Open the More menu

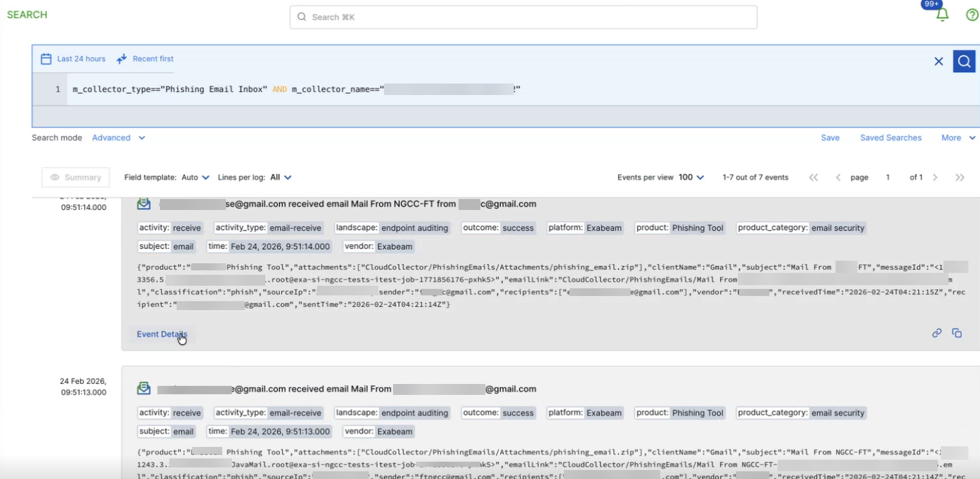[x=957, y=137]
